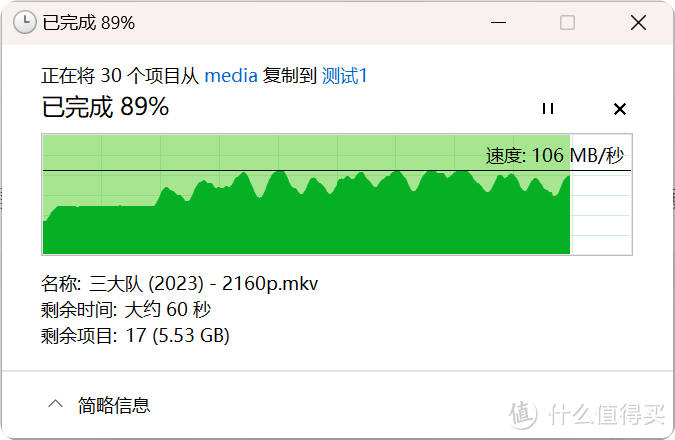Click the 什么值得买 watermark text
This screenshot has height=440, width=675.
tap(607, 412)
